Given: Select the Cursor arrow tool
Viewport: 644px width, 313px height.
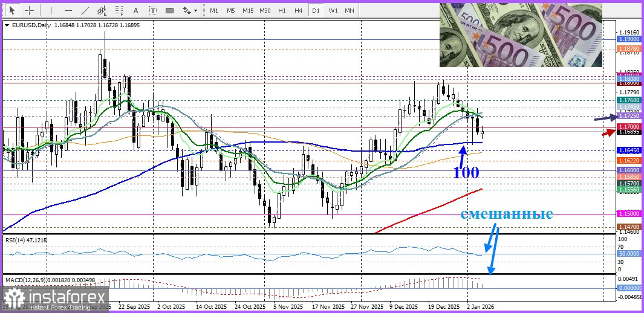Looking at the screenshot, I should [x=12, y=10].
